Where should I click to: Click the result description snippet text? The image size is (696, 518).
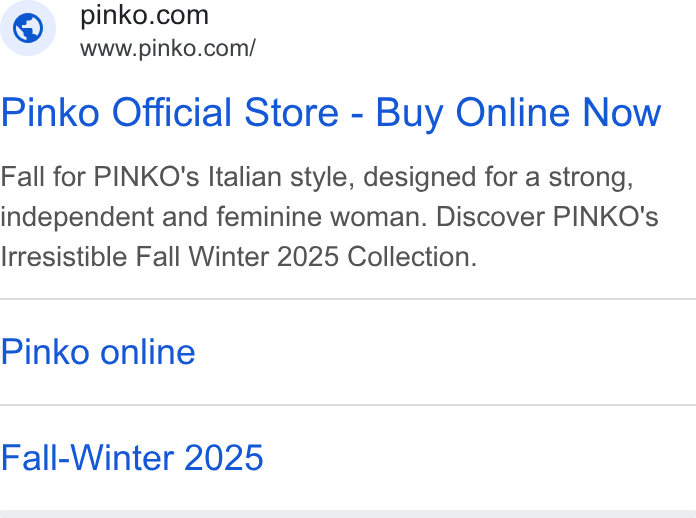pyautogui.click(x=329, y=217)
